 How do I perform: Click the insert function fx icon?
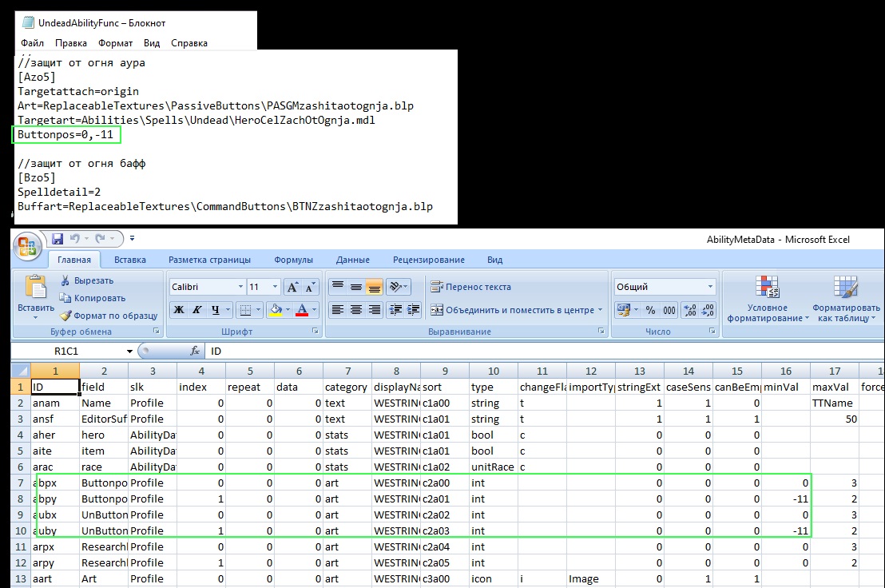click(x=195, y=351)
